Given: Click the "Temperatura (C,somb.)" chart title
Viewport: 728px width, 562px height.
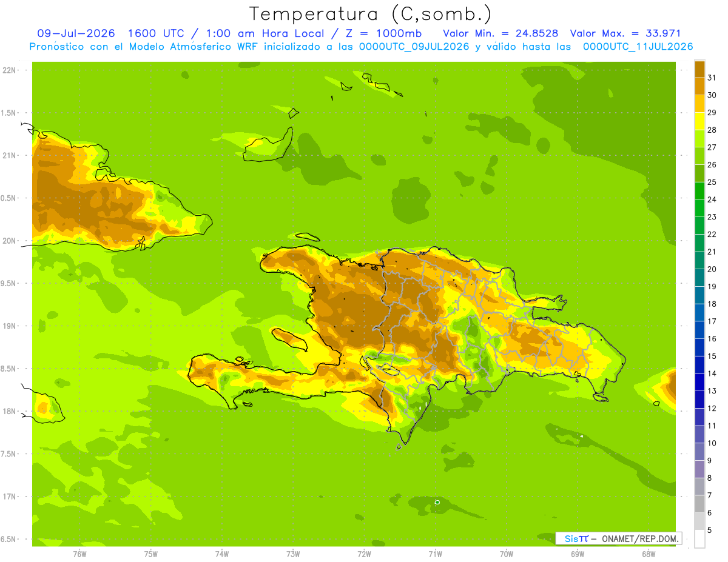Looking at the screenshot, I should point(370,14).
